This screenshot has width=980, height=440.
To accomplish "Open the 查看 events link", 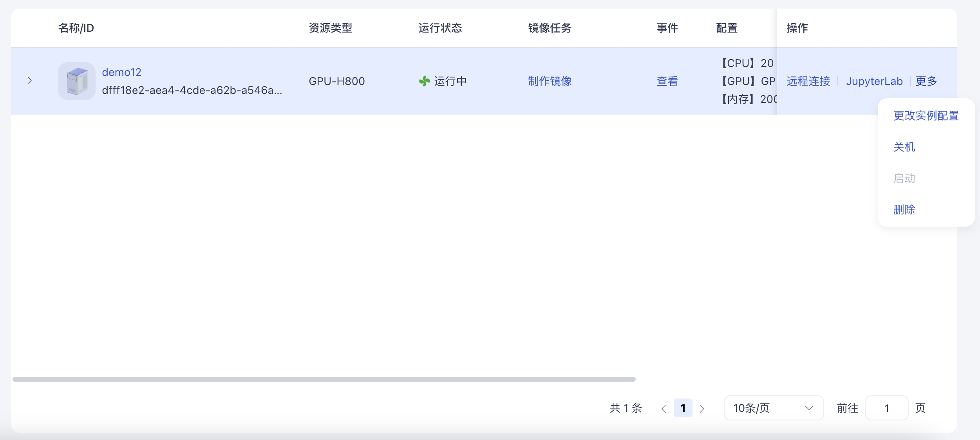I will tap(667, 81).
